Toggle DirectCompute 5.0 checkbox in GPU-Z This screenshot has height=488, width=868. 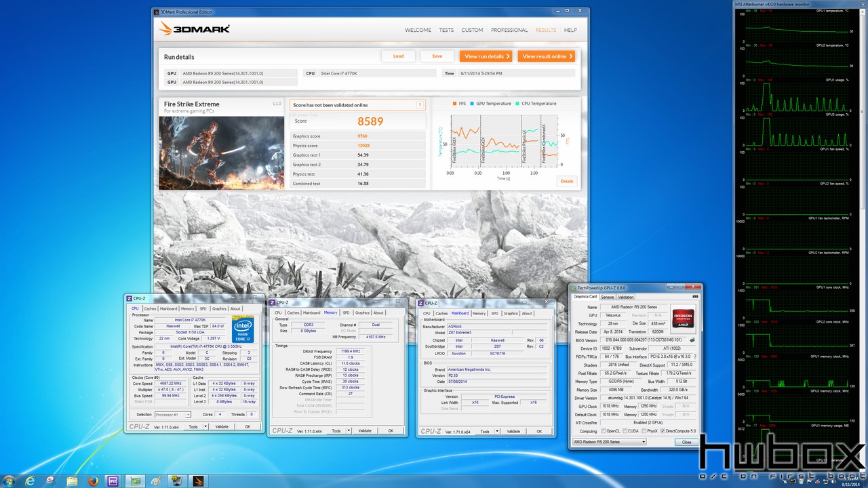pyautogui.click(x=663, y=431)
